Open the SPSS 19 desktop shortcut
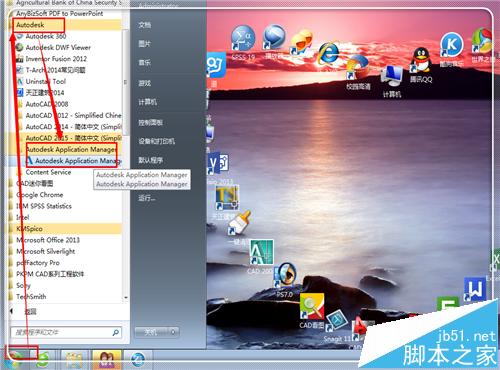 pos(243,42)
